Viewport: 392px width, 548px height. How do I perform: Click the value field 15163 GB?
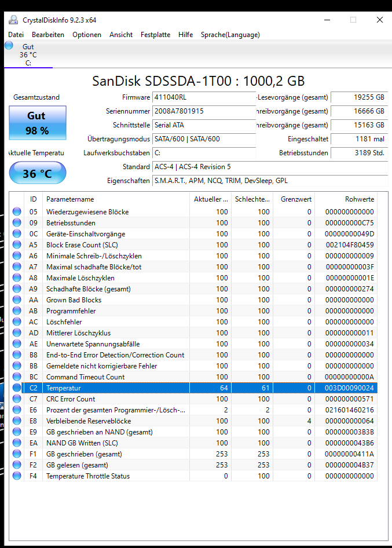pyautogui.click(x=360, y=125)
